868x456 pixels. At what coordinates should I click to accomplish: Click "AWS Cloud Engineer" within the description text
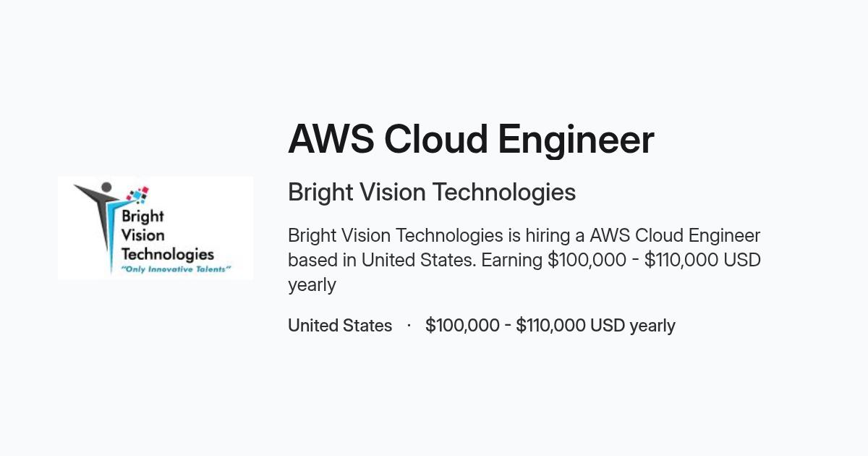pos(675,235)
